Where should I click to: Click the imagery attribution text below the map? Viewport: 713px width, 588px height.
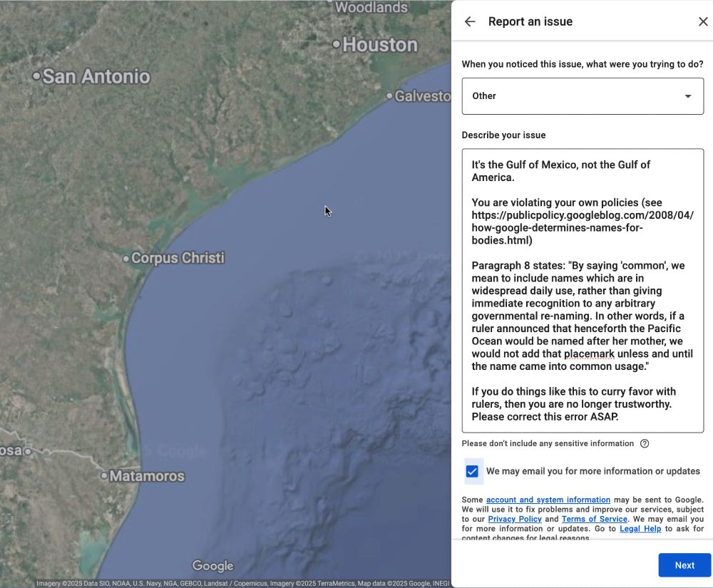[x=243, y=584]
